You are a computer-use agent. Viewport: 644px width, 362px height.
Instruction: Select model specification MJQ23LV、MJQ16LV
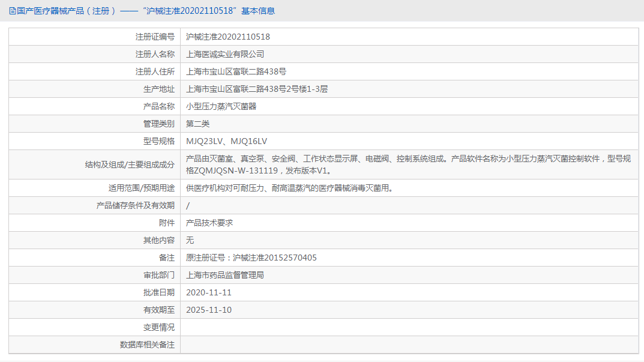(226, 141)
